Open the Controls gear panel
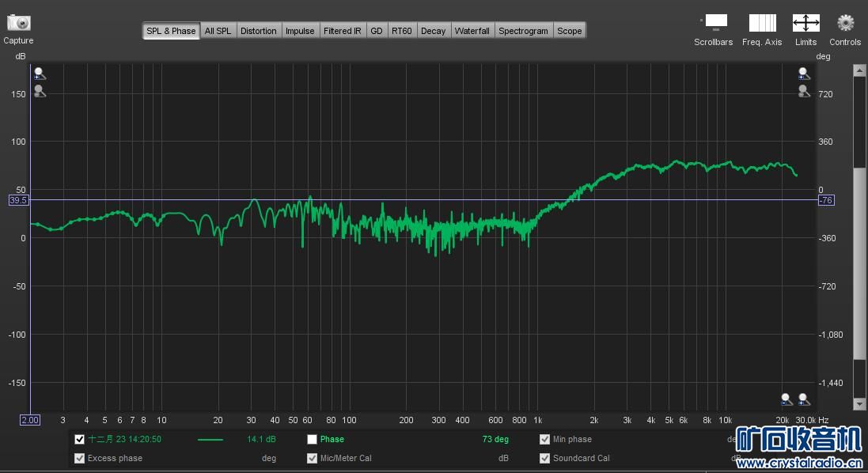Viewport: 868px width, 473px height. (845, 22)
